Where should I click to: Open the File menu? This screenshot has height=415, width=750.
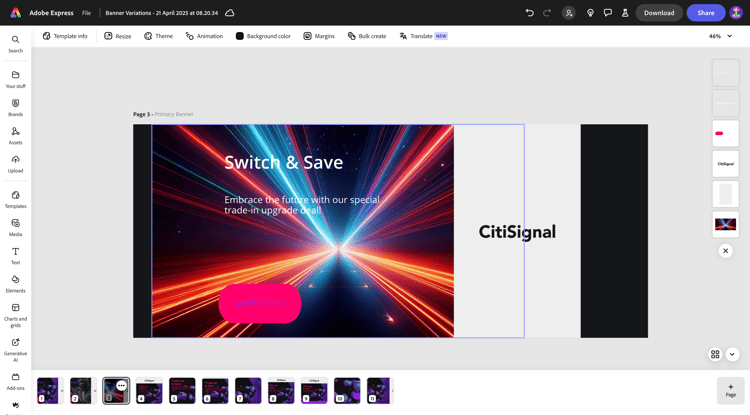pos(87,13)
